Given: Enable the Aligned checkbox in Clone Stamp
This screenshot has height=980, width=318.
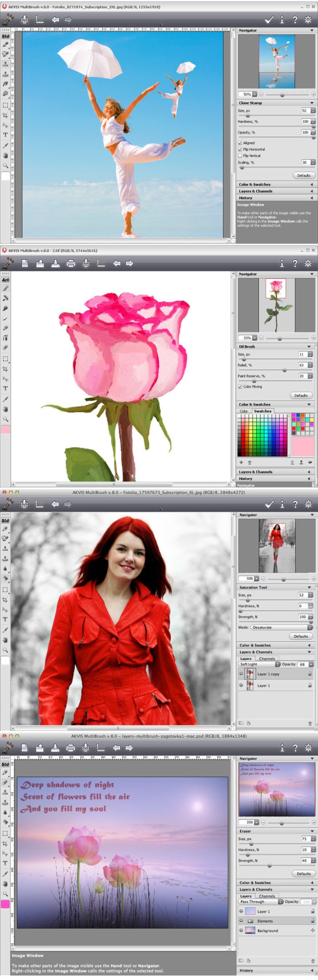Looking at the screenshot, I should click(240, 143).
